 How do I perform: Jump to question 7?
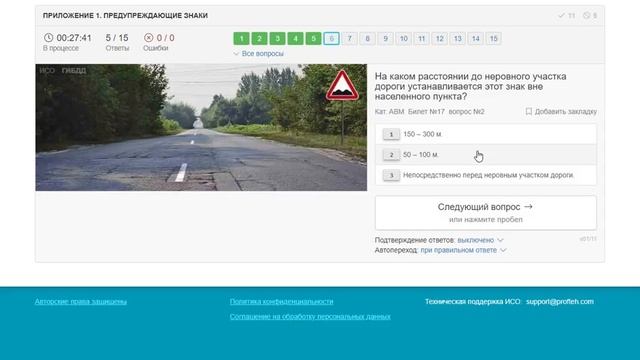pyautogui.click(x=349, y=38)
